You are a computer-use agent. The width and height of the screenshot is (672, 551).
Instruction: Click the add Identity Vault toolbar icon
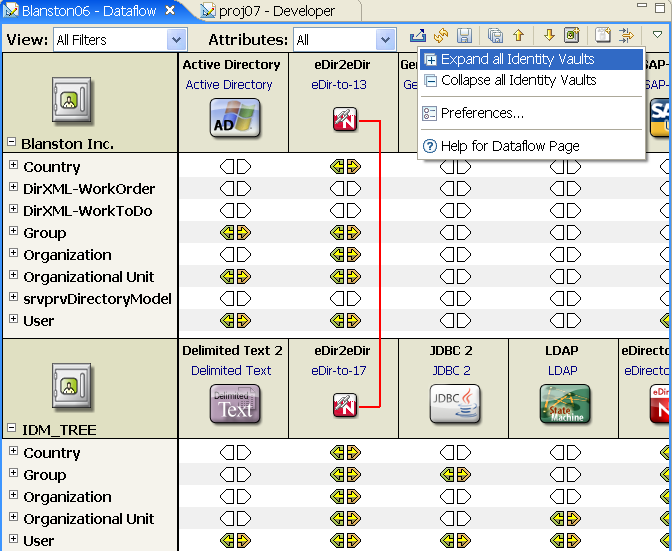[572, 36]
